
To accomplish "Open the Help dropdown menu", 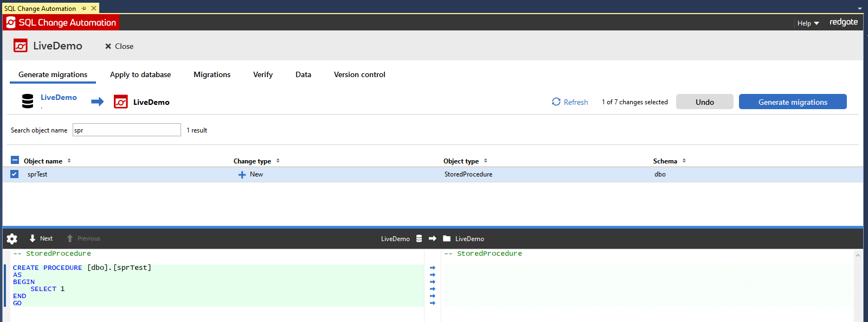I will [x=808, y=23].
